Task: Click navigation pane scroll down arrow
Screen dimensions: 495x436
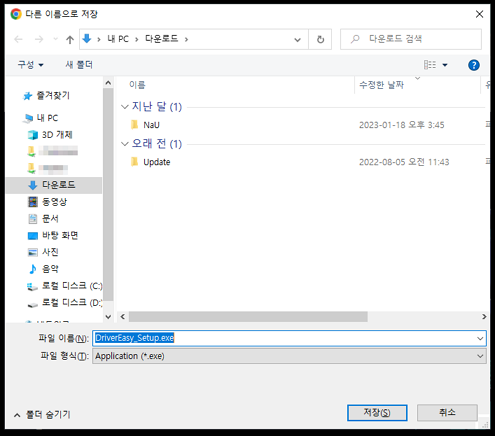Action: pyautogui.click(x=108, y=317)
